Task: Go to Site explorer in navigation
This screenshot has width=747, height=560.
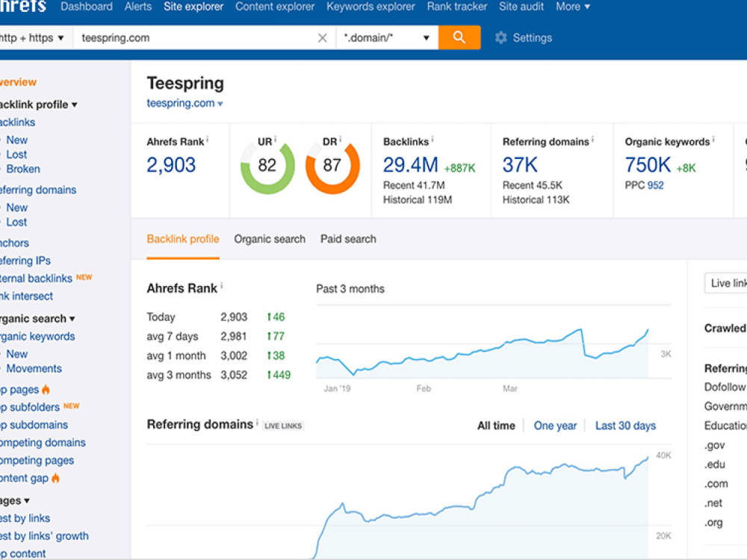Action: click(193, 7)
